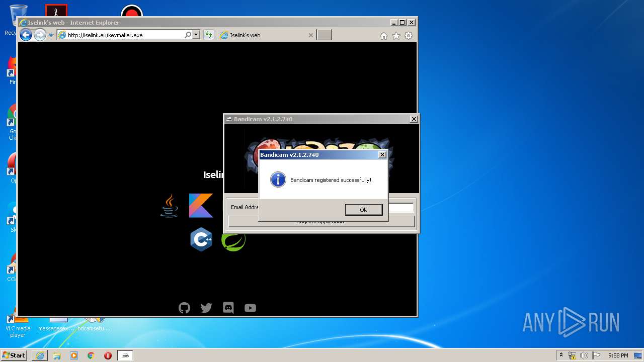The width and height of the screenshot is (644, 362).
Task: Open Windows Explorer from the taskbar
Action: tap(57, 355)
